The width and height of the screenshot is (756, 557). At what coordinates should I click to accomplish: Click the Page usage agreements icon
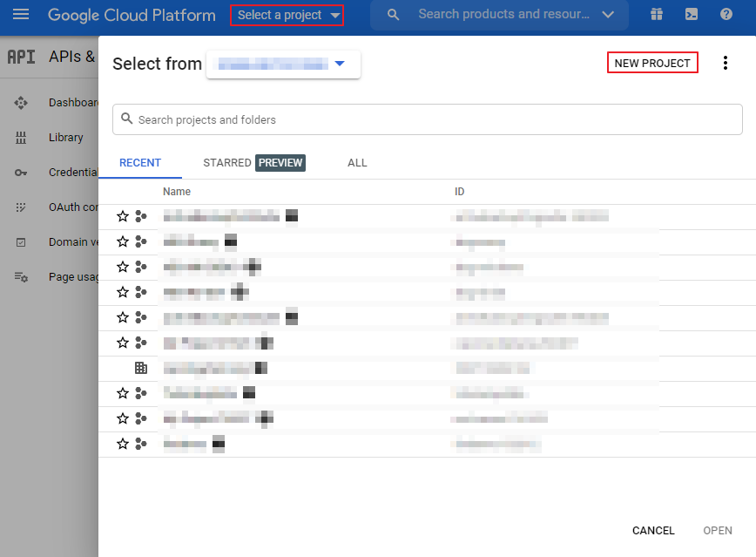(21, 277)
